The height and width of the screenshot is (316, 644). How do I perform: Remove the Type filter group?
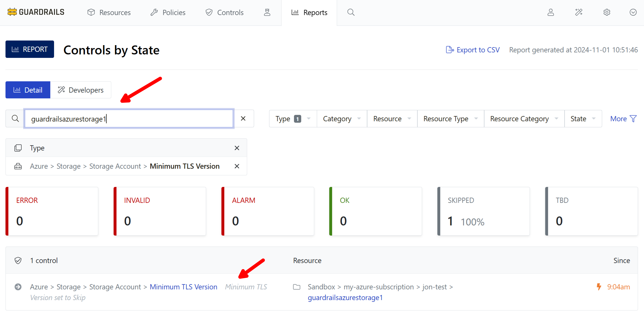[x=237, y=148]
